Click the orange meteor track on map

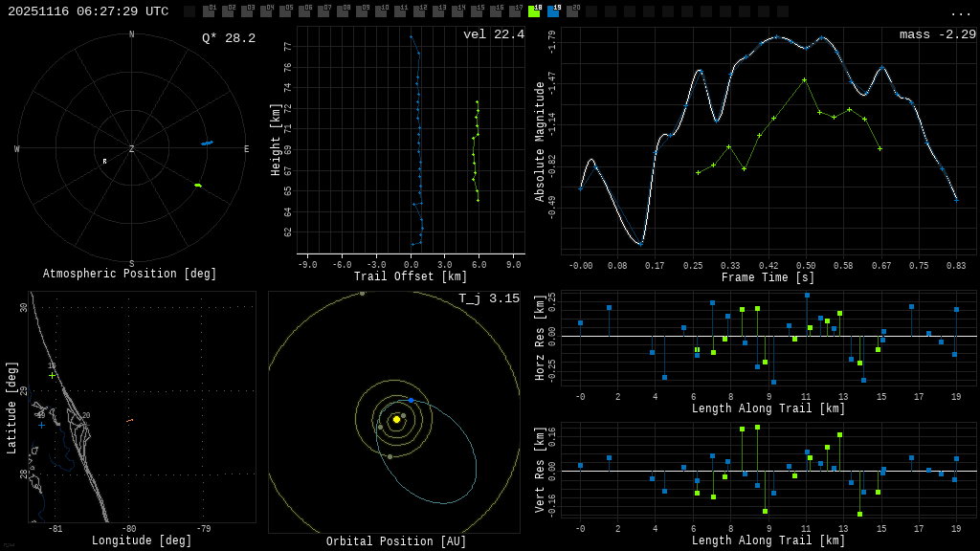click(x=129, y=420)
